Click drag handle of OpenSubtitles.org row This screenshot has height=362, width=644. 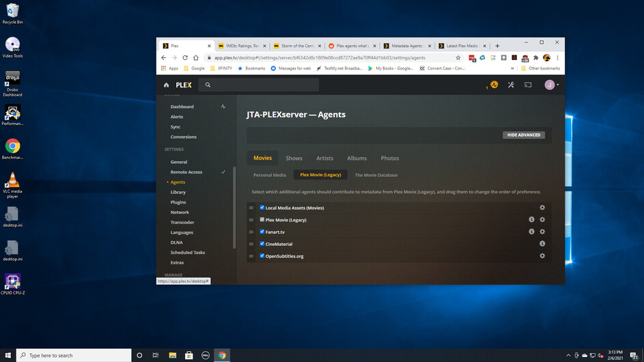pos(251,256)
